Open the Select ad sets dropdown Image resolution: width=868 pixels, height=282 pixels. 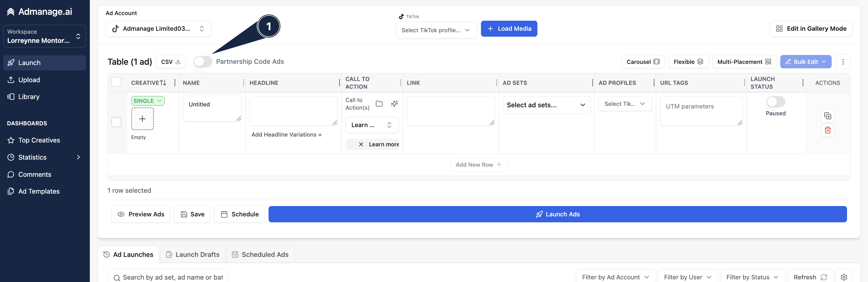coord(546,105)
